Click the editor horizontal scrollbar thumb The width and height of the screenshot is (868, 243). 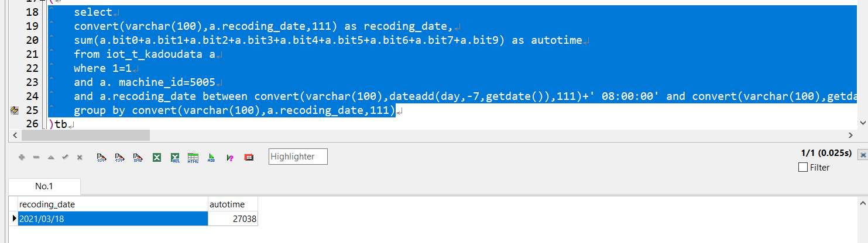[85, 135]
